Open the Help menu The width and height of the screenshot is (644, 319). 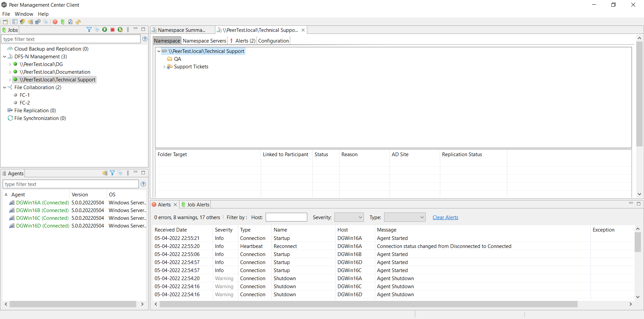coord(43,14)
